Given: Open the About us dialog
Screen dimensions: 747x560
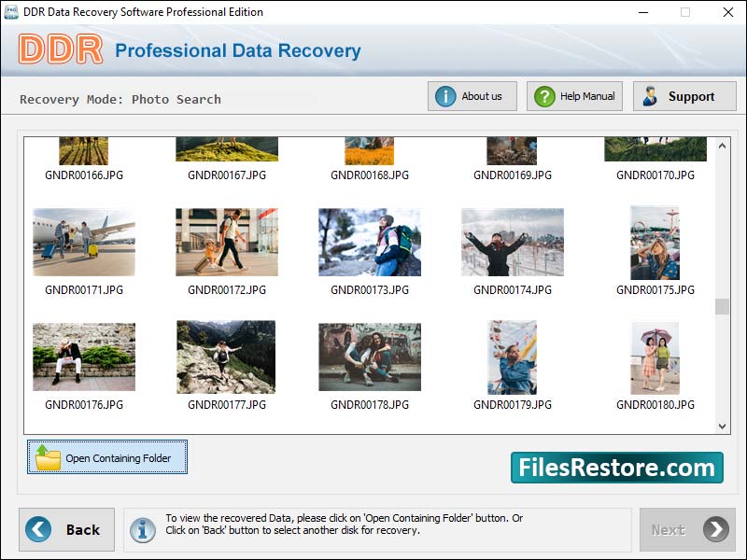Looking at the screenshot, I should point(472,94).
